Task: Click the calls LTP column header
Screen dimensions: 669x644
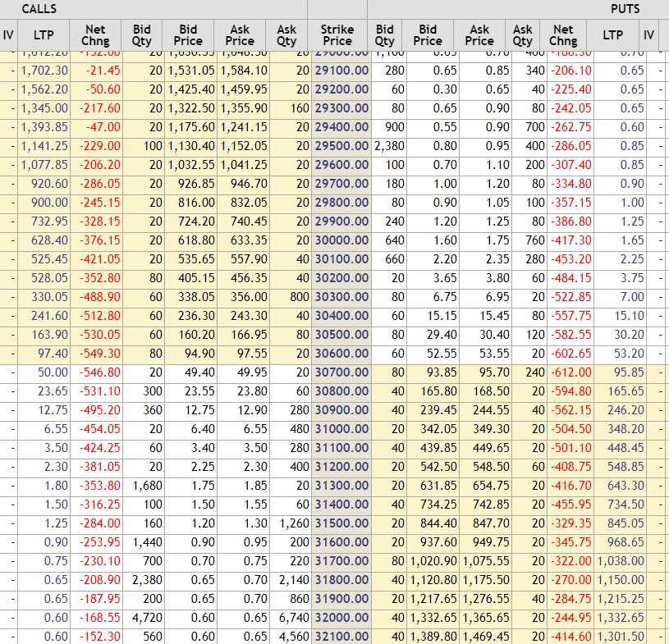Action: coord(44,35)
